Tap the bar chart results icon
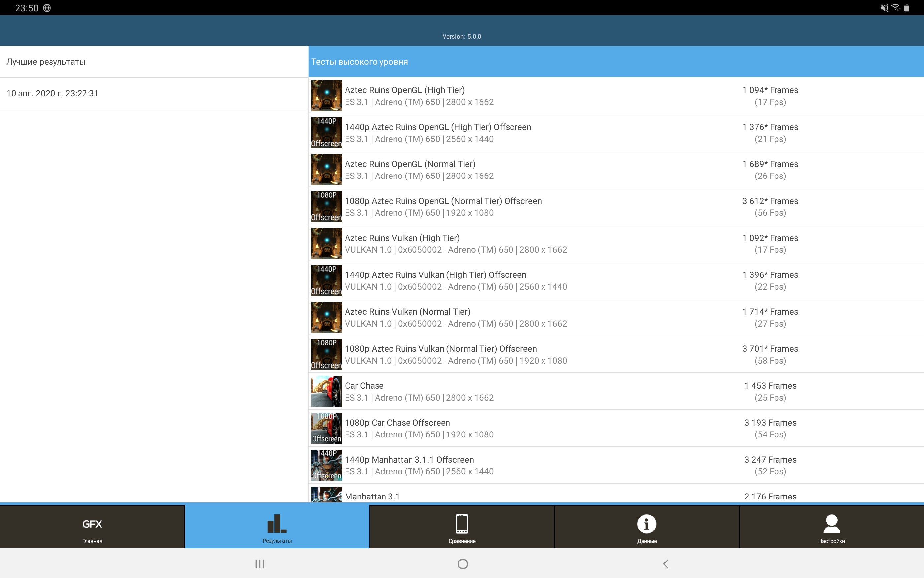Image resolution: width=924 pixels, height=578 pixels. [x=277, y=523]
